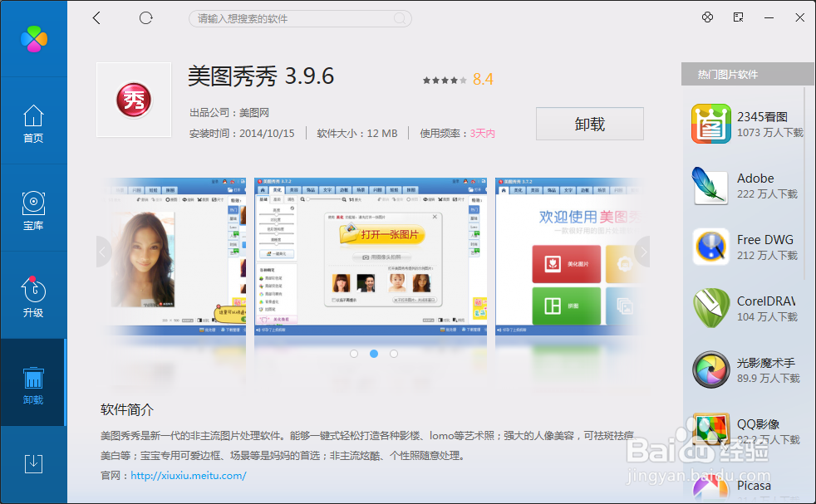Open 光影魔术手 app icon
Screen dimensions: 816x504
(710, 369)
